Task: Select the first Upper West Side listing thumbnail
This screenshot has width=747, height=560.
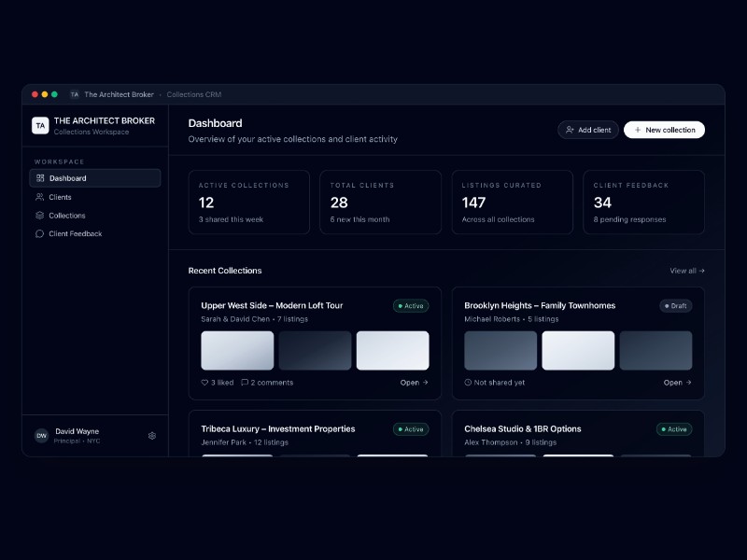Action: tap(237, 351)
